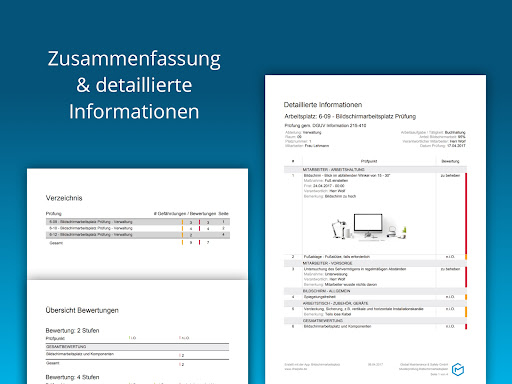Click the blue hexagon company logo
Screen dimensions: 512x384
click(458, 369)
